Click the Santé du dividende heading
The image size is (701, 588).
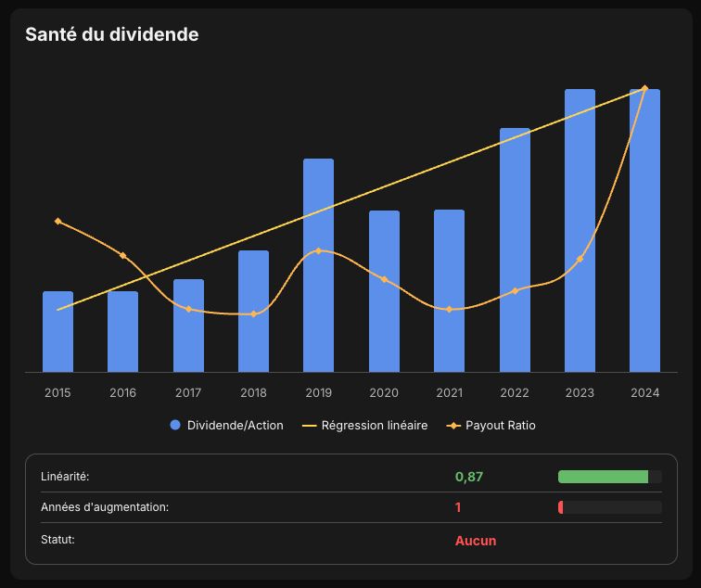tap(112, 34)
